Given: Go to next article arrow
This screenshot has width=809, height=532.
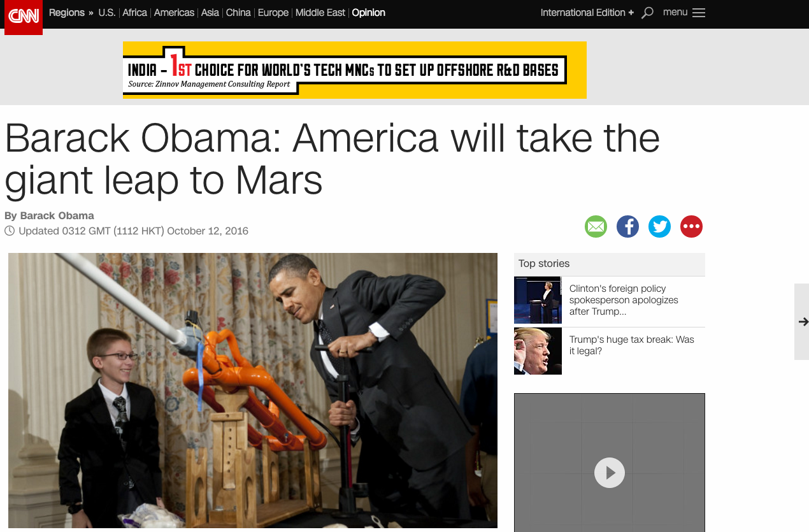Looking at the screenshot, I should tap(803, 322).
